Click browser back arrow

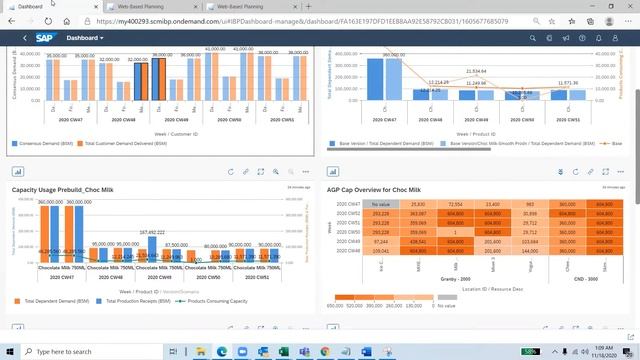tap(11, 21)
